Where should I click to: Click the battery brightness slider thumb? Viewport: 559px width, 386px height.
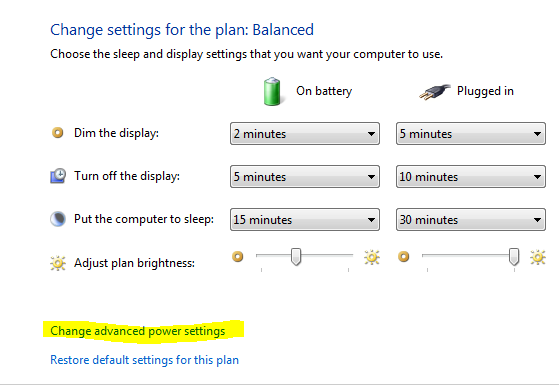296,257
